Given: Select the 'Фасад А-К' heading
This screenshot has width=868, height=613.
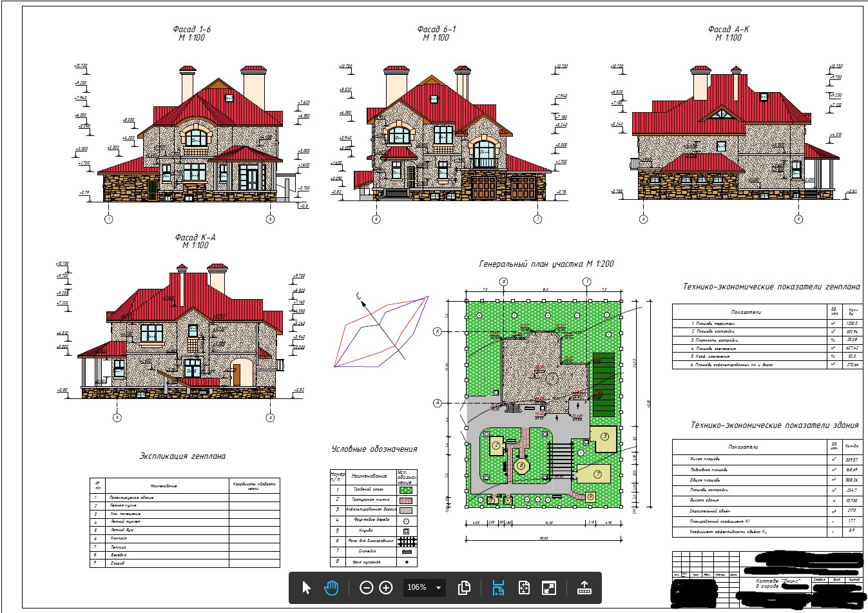Looking at the screenshot, I should [x=728, y=29].
